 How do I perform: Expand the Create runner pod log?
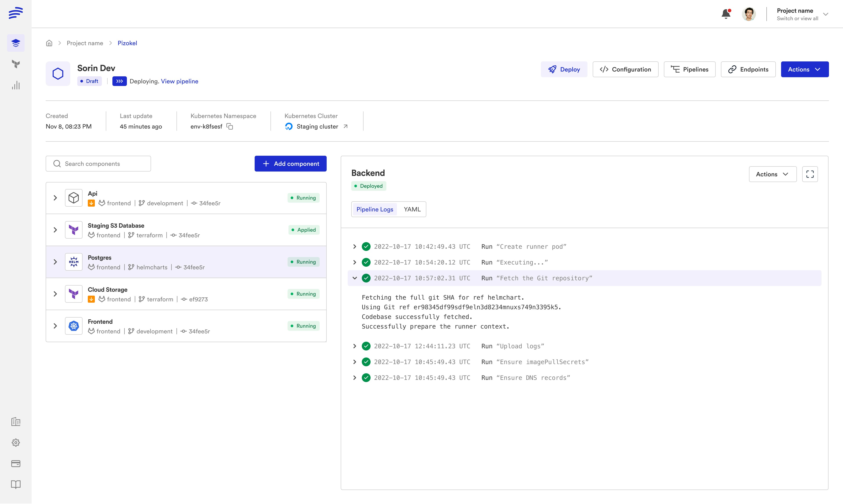[x=355, y=247]
